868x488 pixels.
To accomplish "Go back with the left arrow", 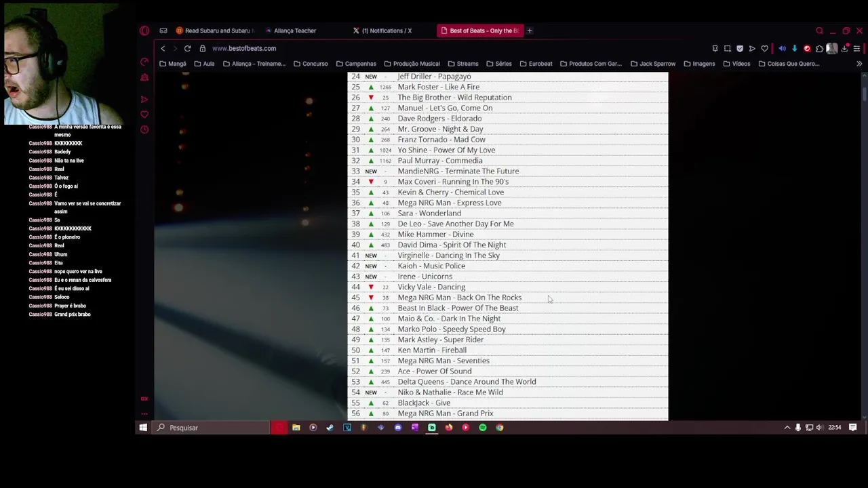I will [163, 48].
